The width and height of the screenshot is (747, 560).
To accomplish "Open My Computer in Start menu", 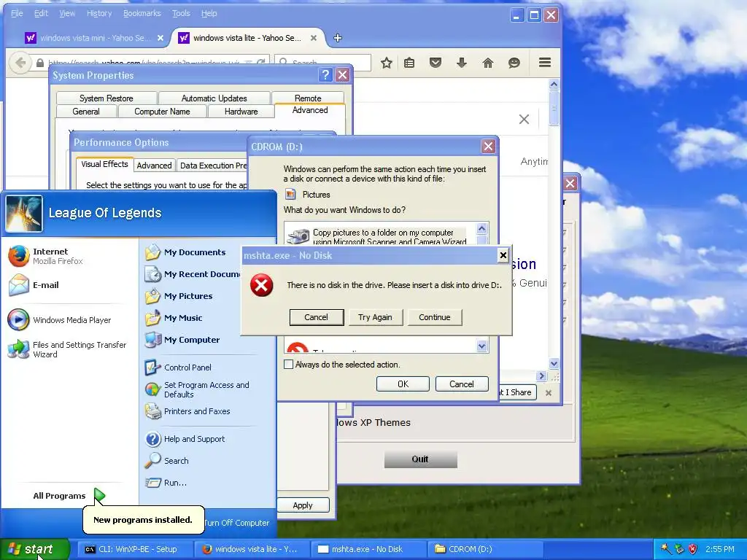I will tap(182, 340).
